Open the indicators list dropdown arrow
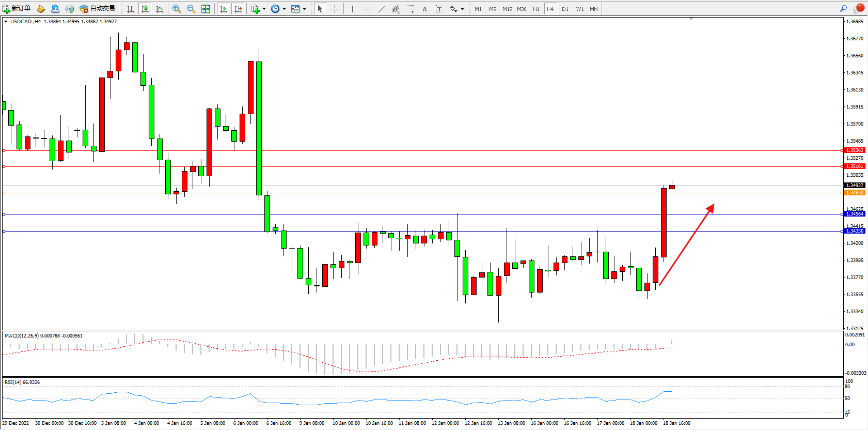 264,9
